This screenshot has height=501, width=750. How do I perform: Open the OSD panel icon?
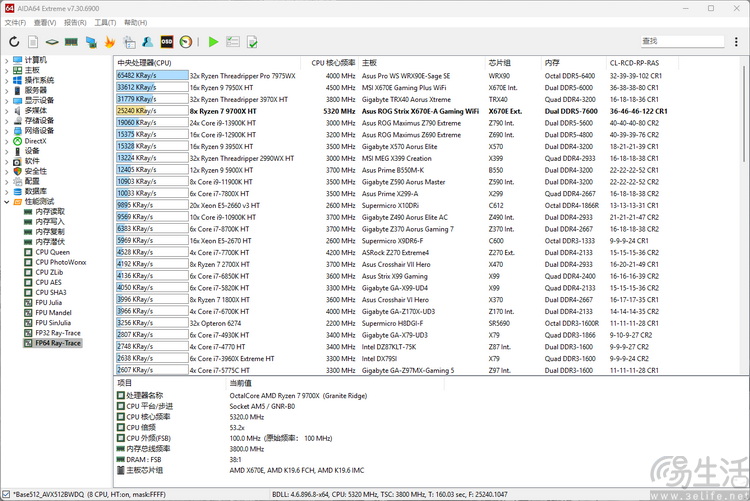point(166,42)
